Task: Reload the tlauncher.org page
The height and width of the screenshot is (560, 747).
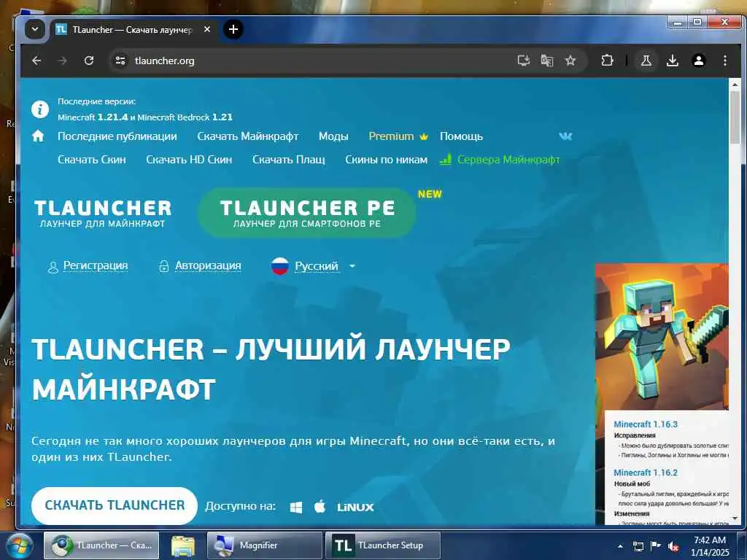Action: pos(88,61)
